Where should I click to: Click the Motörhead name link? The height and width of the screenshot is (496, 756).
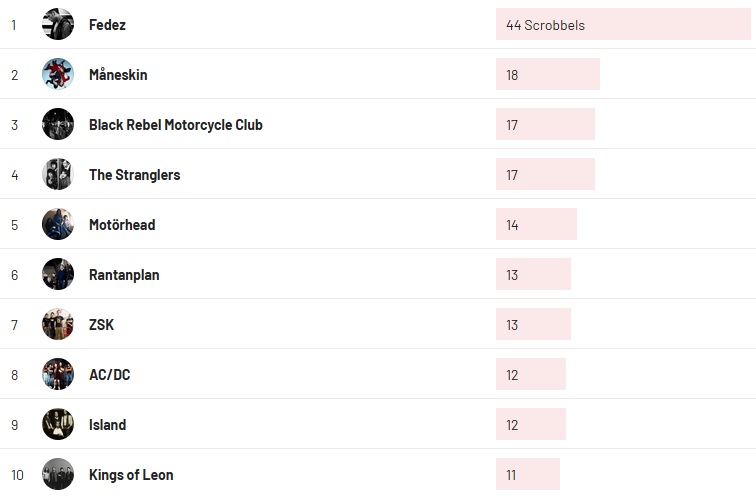point(122,225)
